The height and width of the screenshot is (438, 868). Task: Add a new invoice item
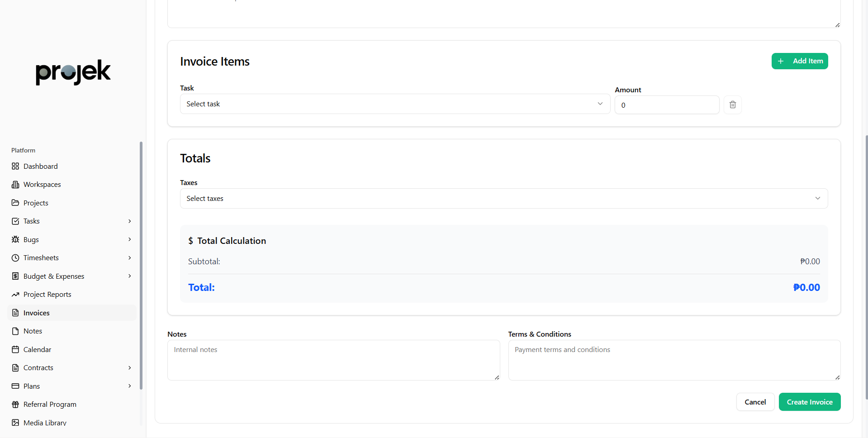coord(799,61)
